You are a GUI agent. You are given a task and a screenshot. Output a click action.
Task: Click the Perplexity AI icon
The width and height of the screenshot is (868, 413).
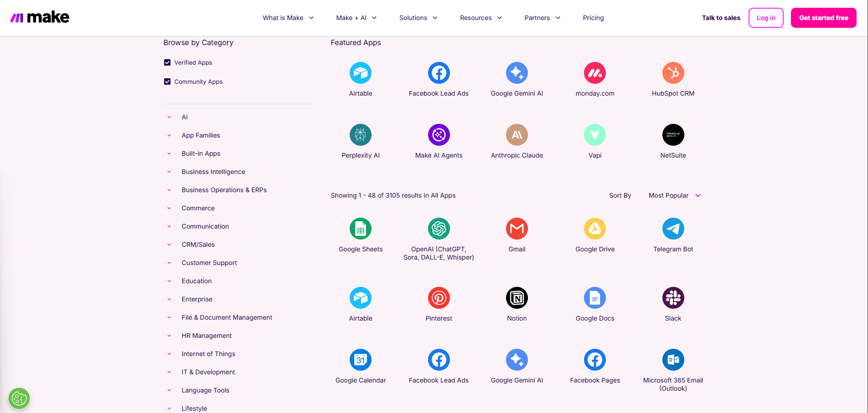(361, 135)
